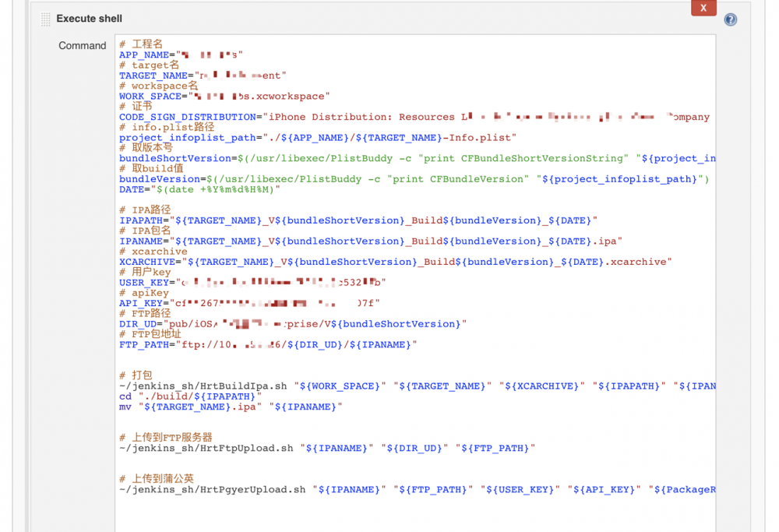Click the DATE= line
779x532 pixels.
click(199, 190)
